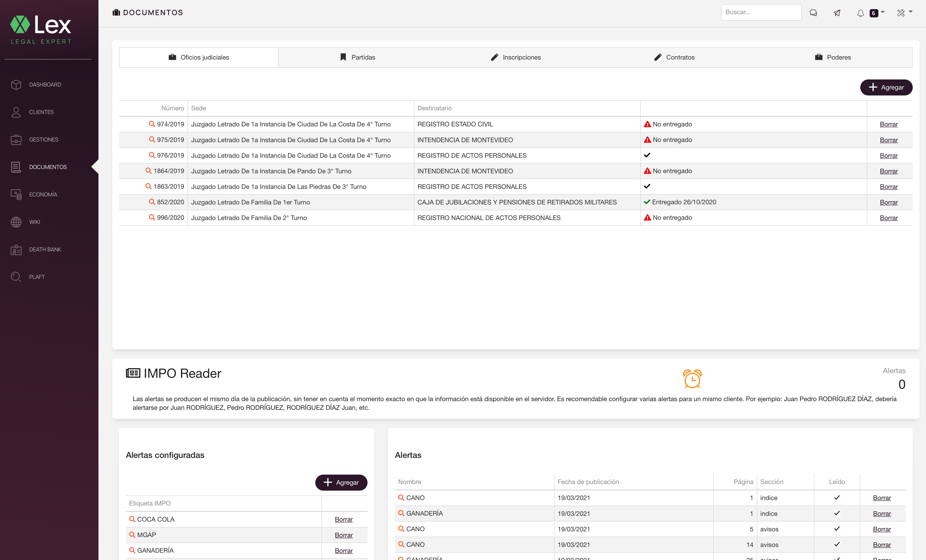
Task: Click the Documentos briefcase icon in header
Action: 116,12
